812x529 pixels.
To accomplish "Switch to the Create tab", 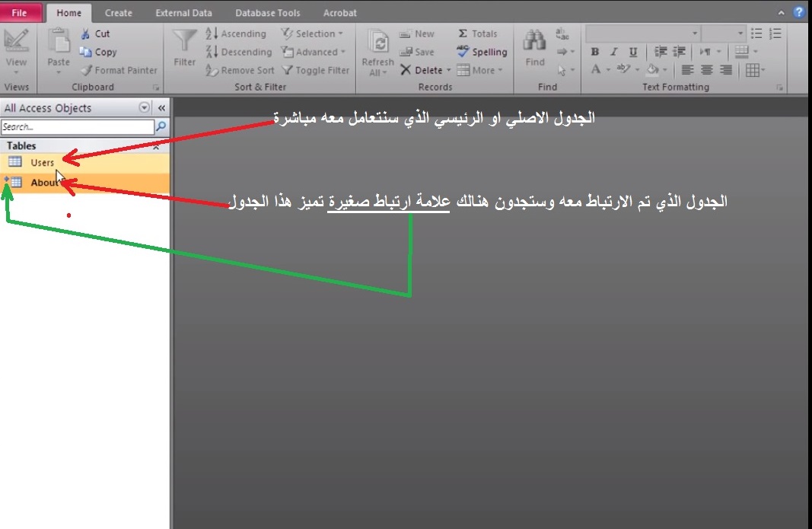I will (118, 13).
